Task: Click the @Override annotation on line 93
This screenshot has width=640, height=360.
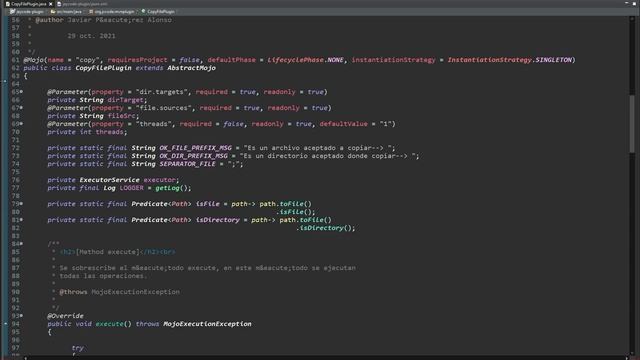Action: (65, 316)
